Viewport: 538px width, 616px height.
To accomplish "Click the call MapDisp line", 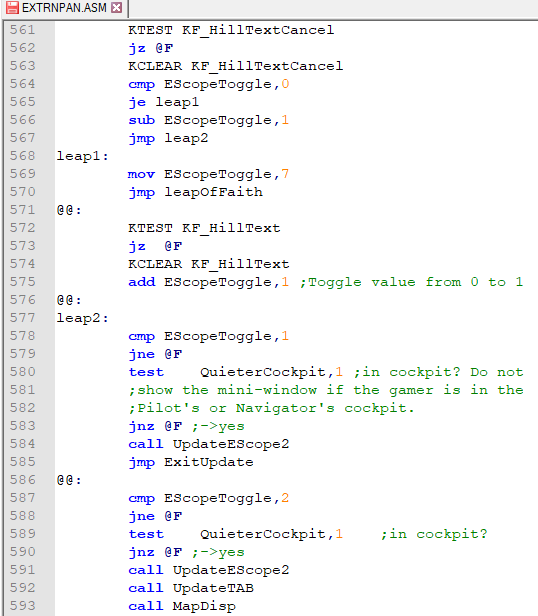I will point(182,606).
